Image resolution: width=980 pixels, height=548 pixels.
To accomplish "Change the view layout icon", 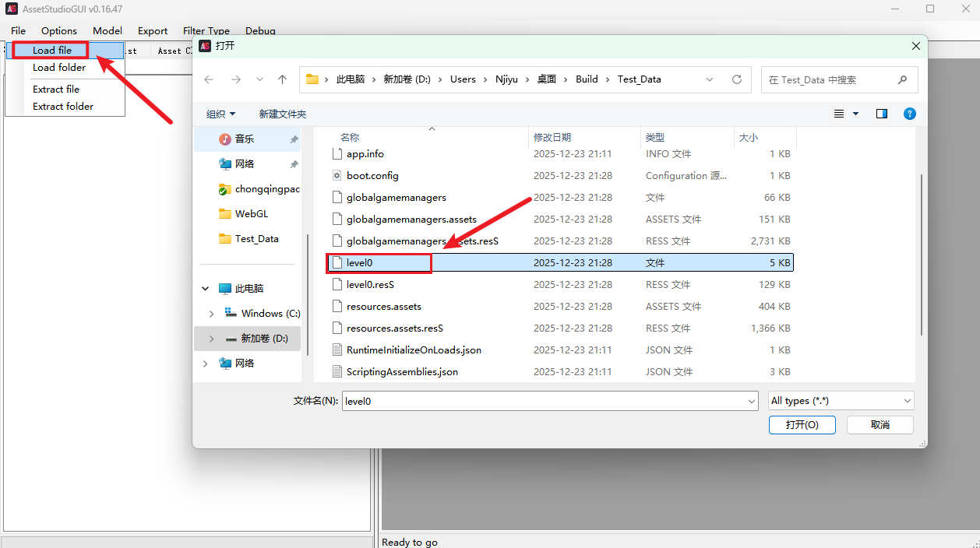I will [839, 114].
